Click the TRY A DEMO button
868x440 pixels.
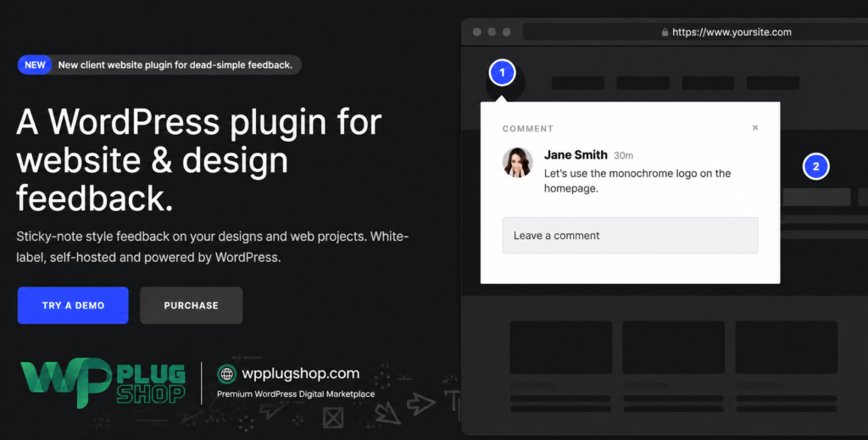[x=73, y=305]
